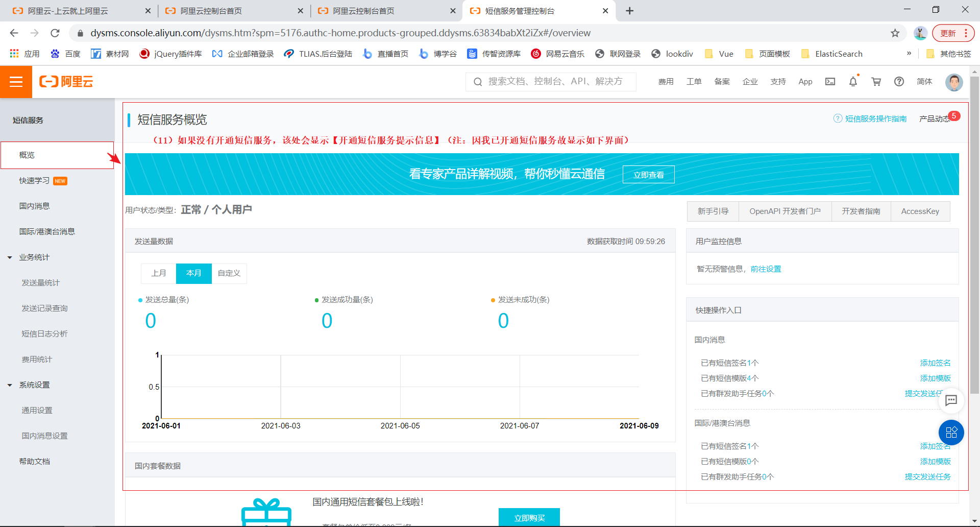Click the 立即购买 button
Viewport: 980px width, 527px height.
[x=529, y=517]
